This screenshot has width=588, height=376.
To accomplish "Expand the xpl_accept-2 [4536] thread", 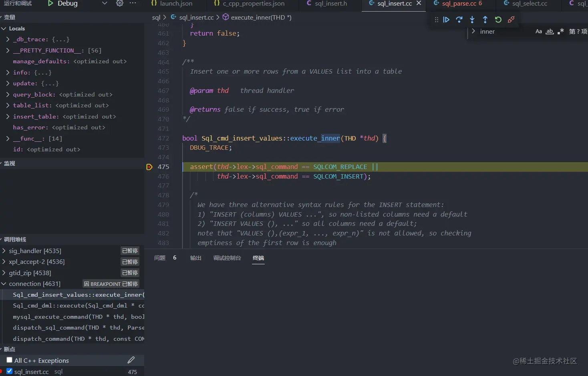I will [4, 262].
